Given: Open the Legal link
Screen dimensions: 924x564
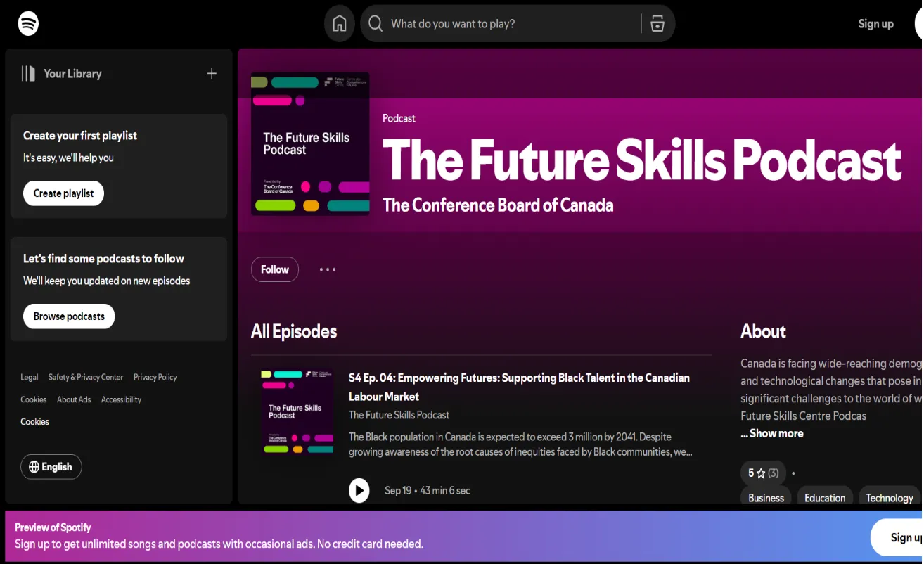Looking at the screenshot, I should pyautogui.click(x=30, y=378).
